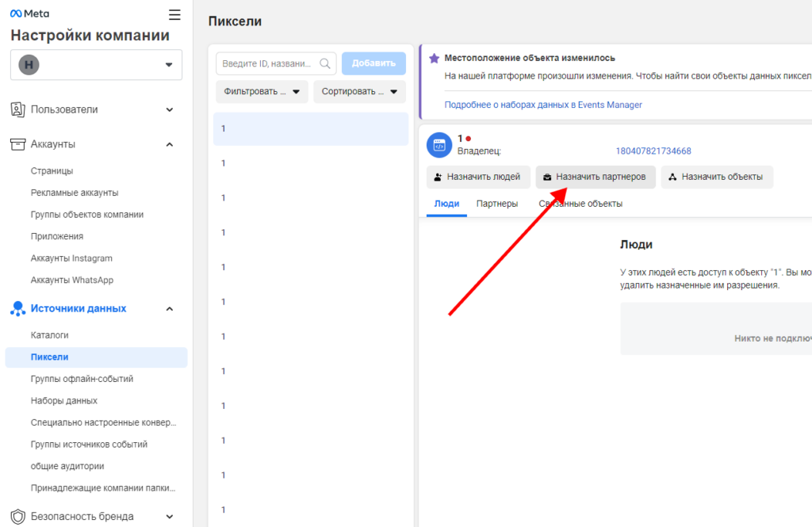Click the Назначить партнеров button
The height and width of the screenshot is (527, 812).
(596, 177)
